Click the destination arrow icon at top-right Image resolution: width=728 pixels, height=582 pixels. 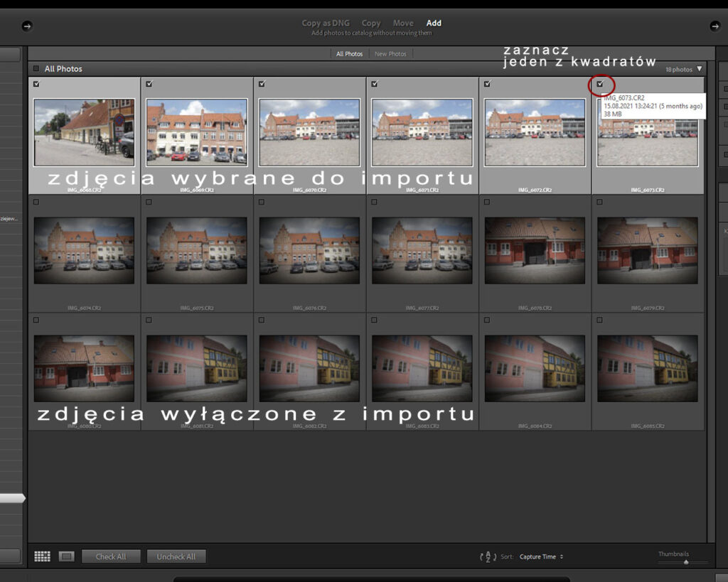coord(715,26)
